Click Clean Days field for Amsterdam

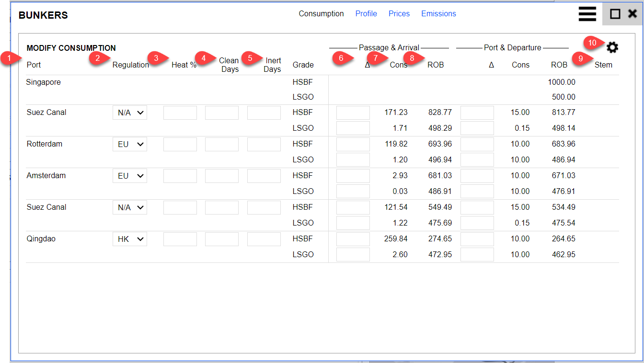pyautogui.click(x=221, y=176)
